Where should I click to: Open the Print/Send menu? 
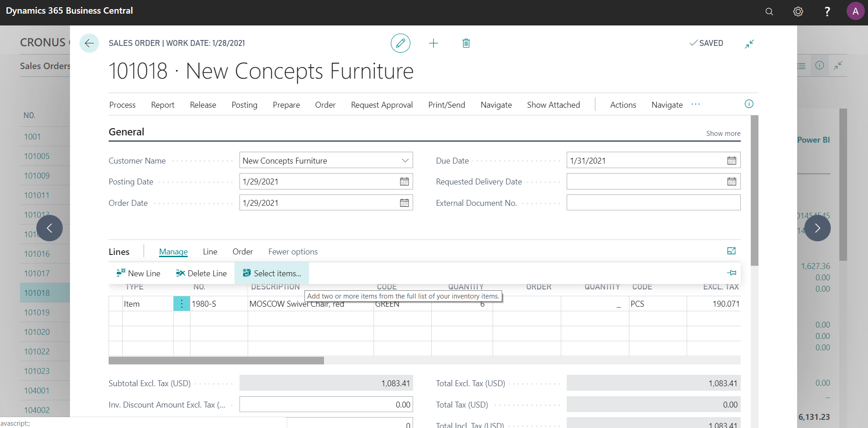point(447,105)
